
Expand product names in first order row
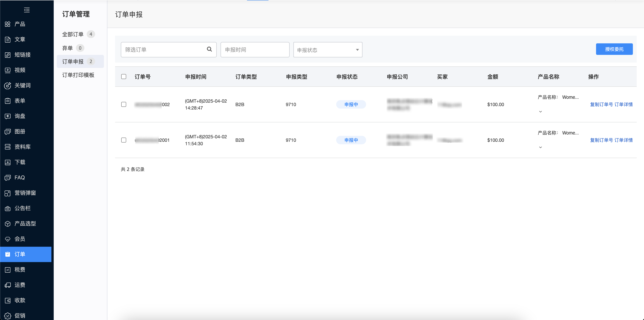click(540, 111)
